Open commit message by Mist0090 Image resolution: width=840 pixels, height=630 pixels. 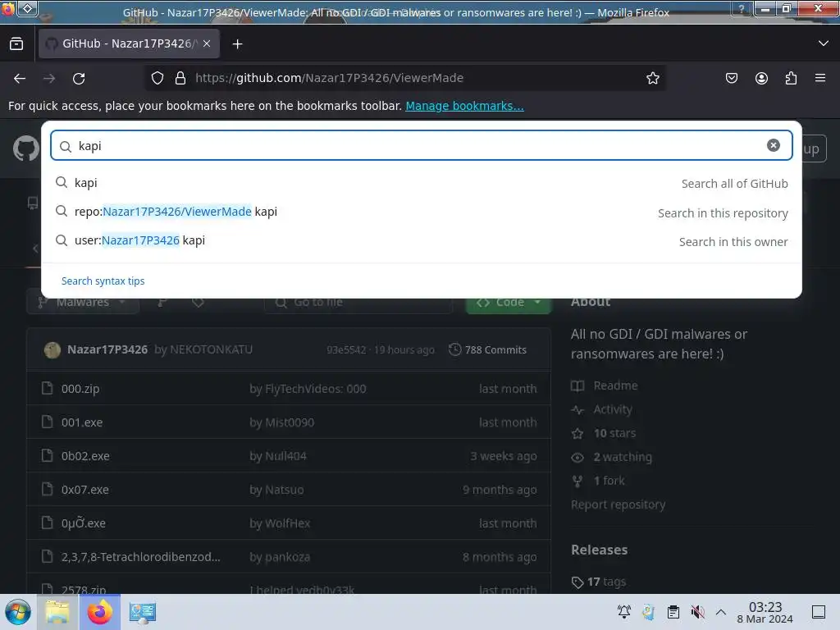(282, 422)
